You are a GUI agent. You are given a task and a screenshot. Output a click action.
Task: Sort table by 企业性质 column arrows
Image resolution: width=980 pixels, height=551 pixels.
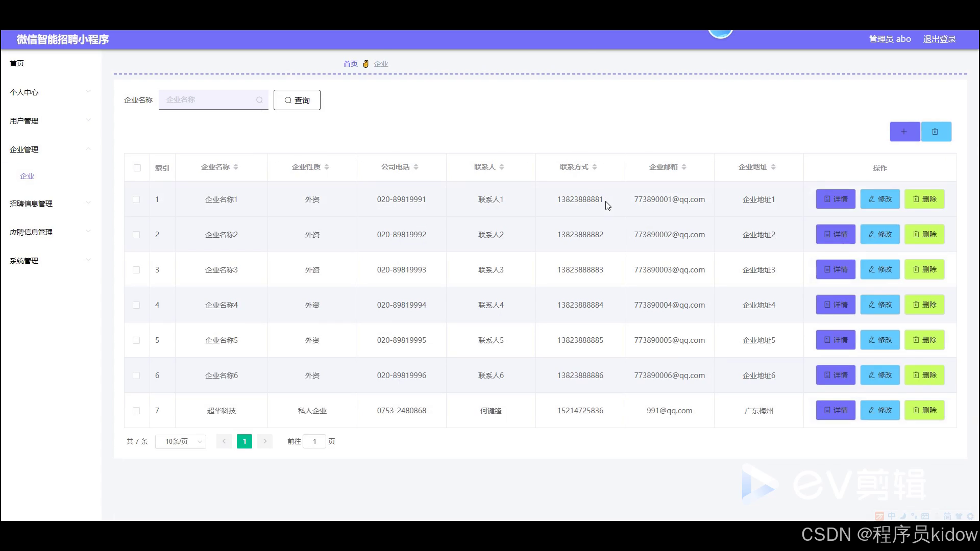coord(327,167)
